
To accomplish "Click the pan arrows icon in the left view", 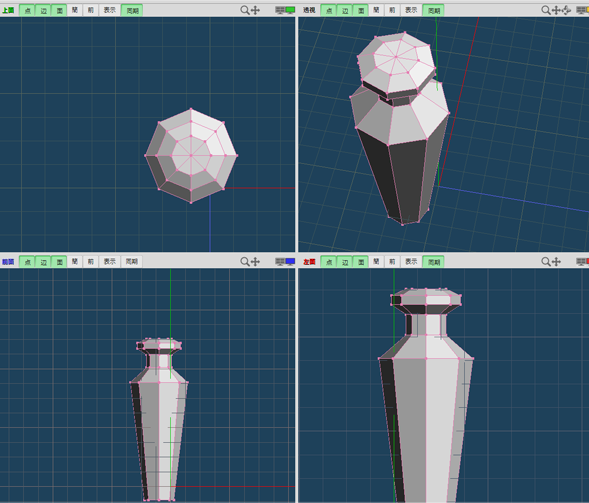I will 556,261.
